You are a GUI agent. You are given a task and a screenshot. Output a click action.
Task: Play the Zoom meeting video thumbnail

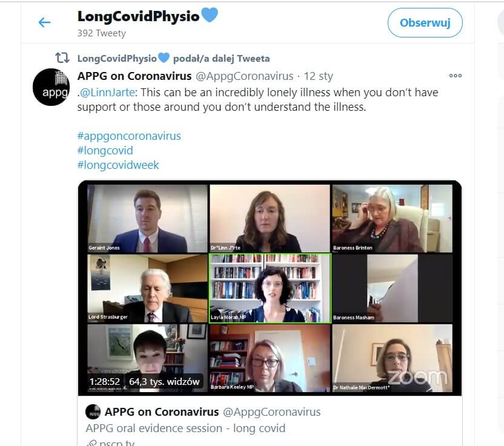point(270,287)
